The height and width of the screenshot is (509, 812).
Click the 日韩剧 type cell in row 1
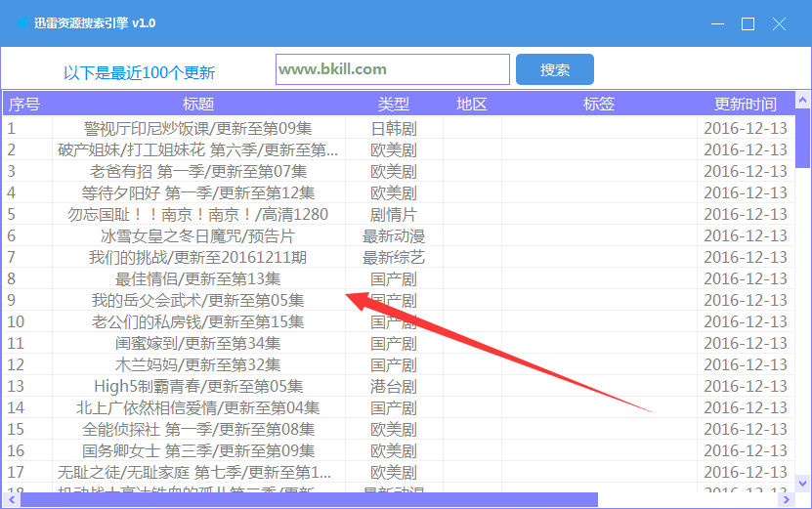click(394, 128)
